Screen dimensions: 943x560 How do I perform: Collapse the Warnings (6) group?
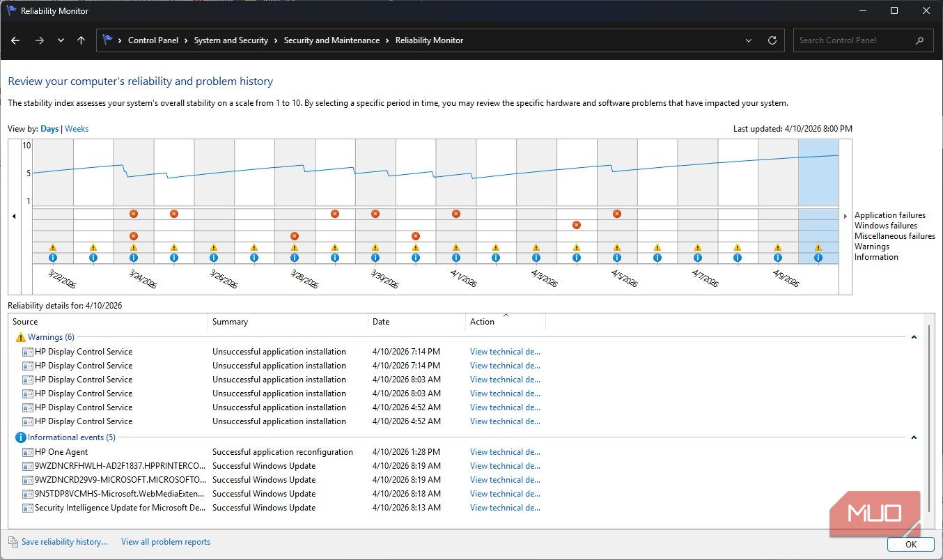click(914, 337)
